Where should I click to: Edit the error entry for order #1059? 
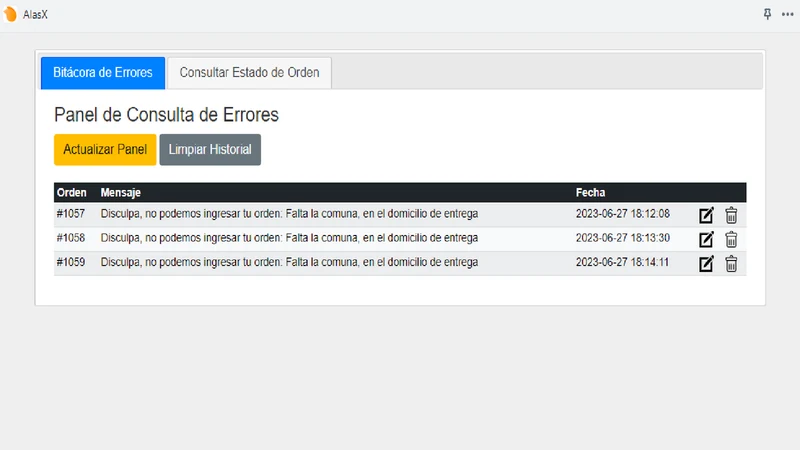coord(706,264)
